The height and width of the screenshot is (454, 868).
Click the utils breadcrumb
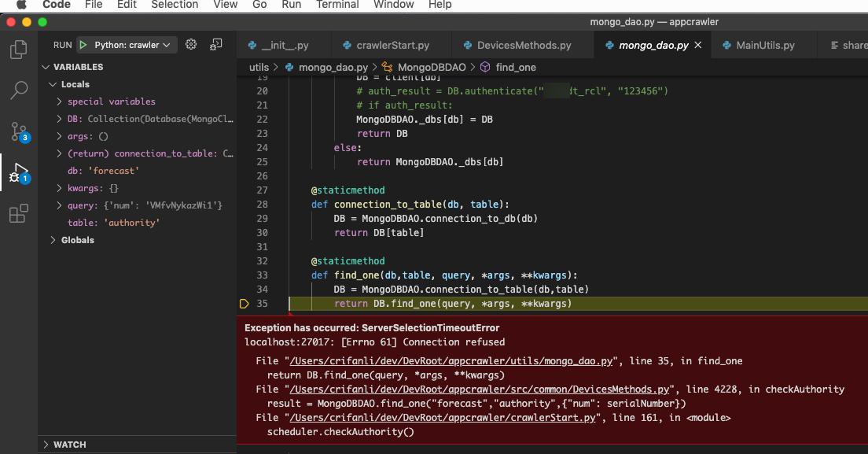259,67
